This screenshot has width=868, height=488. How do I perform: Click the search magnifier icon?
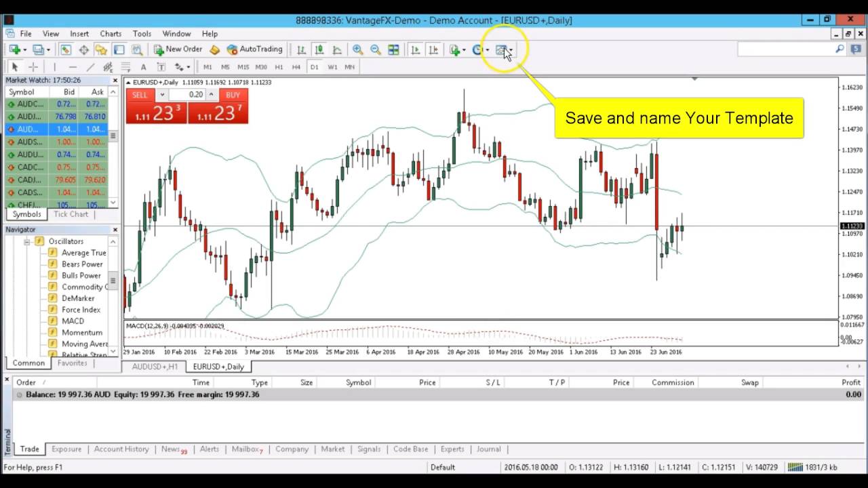point(840,49)
